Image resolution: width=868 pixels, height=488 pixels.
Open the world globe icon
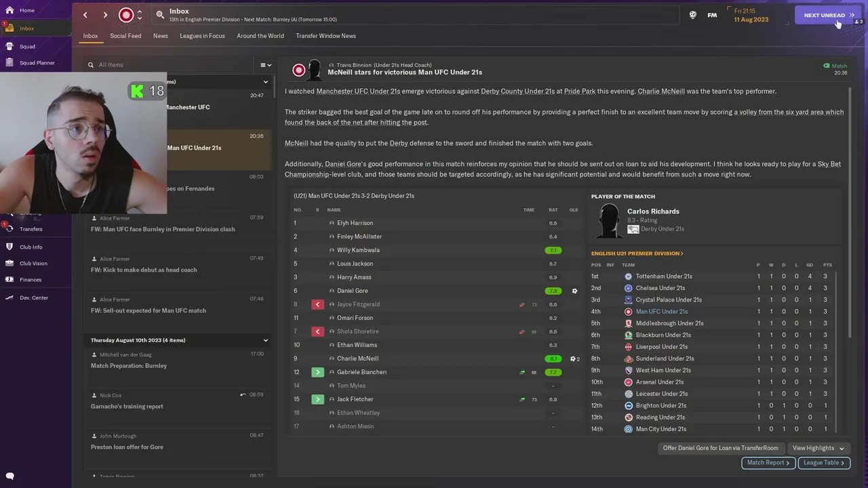coord(692,15)
